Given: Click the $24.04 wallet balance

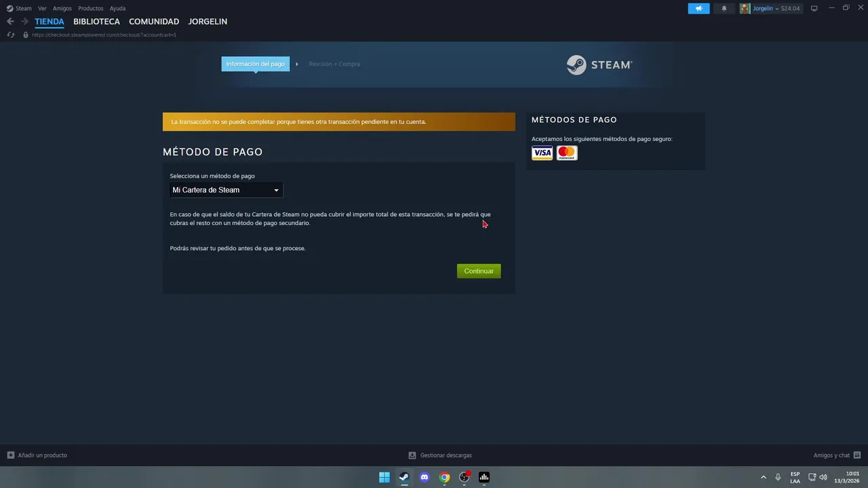Looking at the screenshot, I should coord(791,8).
